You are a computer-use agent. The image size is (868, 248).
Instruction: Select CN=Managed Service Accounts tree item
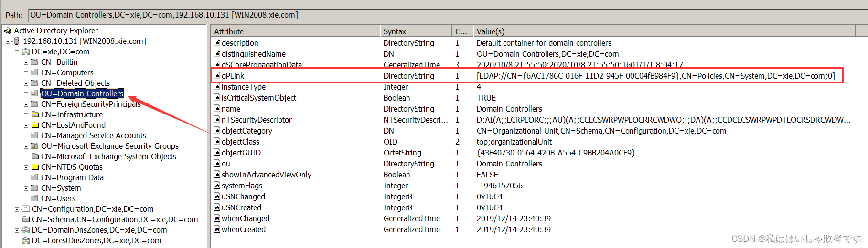pyautogui.click(x=94, y=135)
